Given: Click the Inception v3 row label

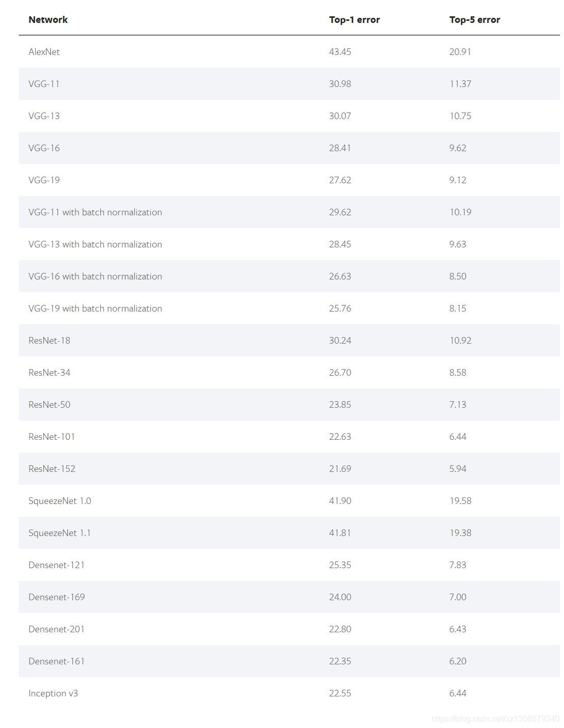Looking at the screenshot, I should (x=53, y=693).
